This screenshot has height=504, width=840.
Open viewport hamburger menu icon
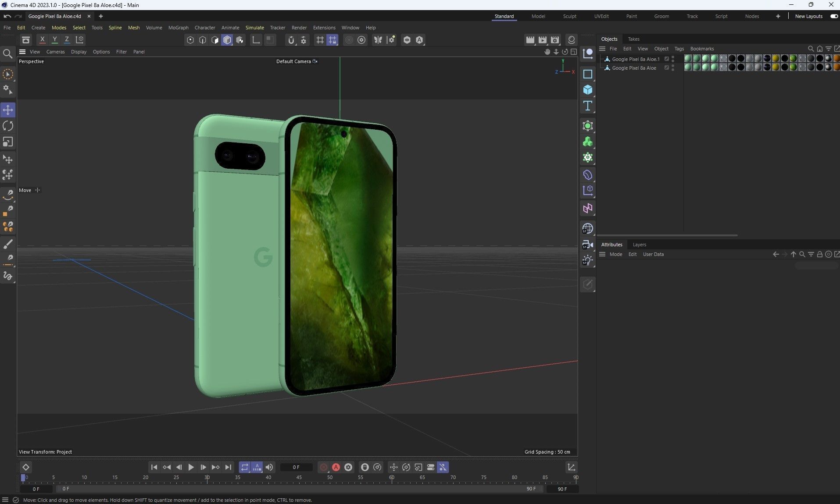point(22,52)
